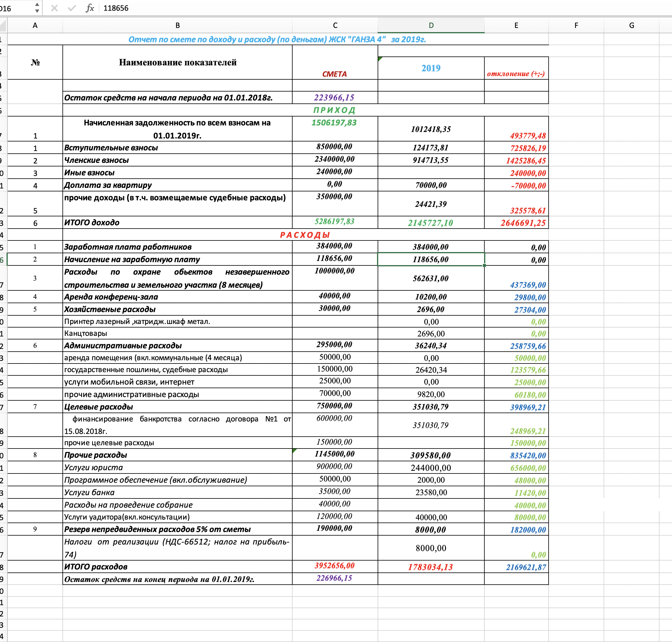Click cell 2145727,10
Image resolution: width=672 pixels, height=642 pixels.
pos(431,222)
